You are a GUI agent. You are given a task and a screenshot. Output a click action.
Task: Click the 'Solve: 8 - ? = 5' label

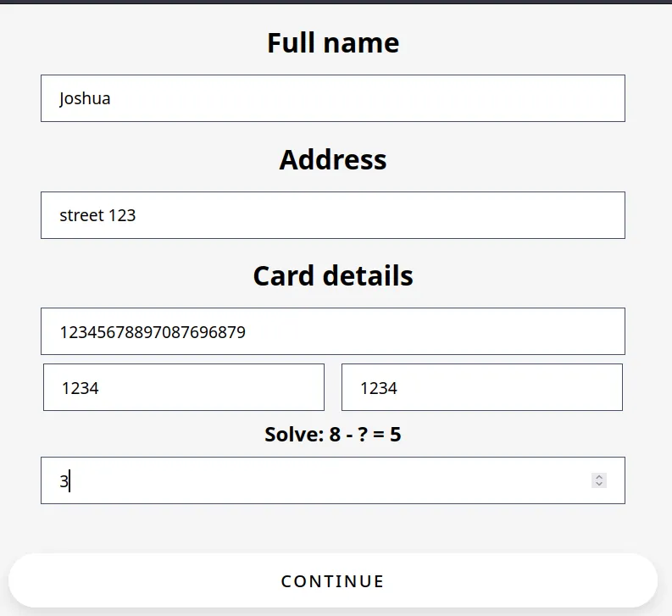click(333, 434)
